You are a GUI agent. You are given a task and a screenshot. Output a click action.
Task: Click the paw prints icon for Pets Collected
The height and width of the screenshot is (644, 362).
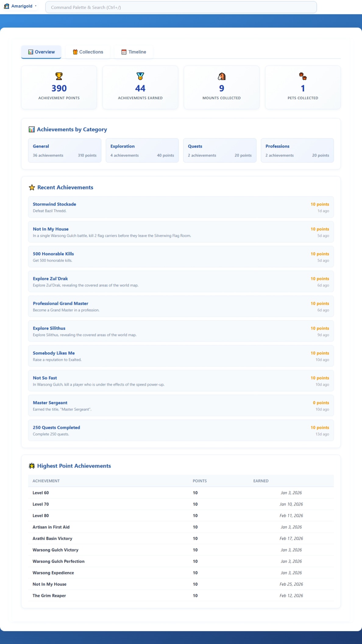coord(303,76)
